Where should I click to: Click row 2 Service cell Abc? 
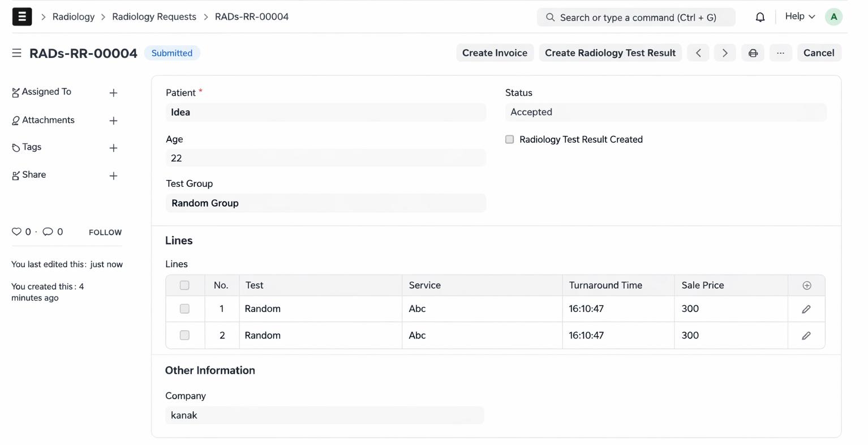point(482,335)
